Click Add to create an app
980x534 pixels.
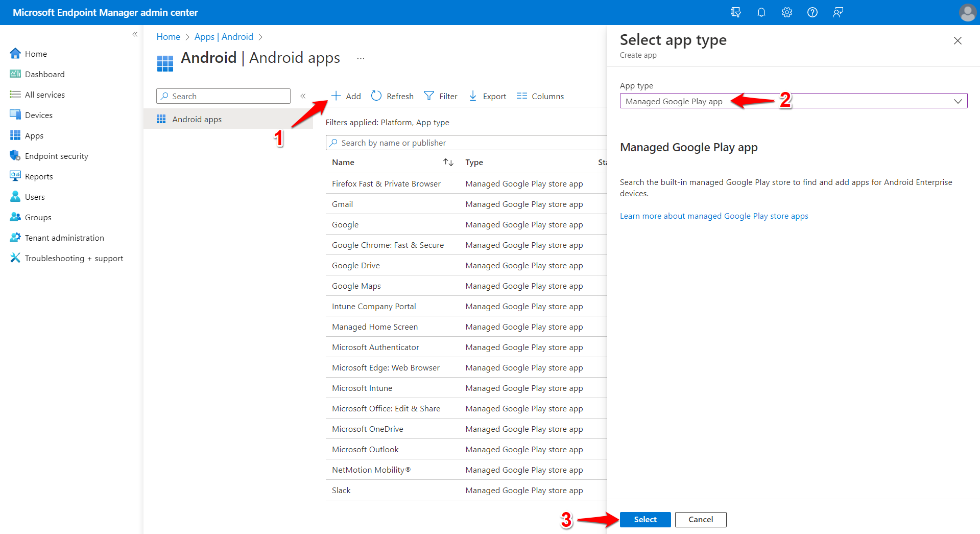(x=346, y=96)
